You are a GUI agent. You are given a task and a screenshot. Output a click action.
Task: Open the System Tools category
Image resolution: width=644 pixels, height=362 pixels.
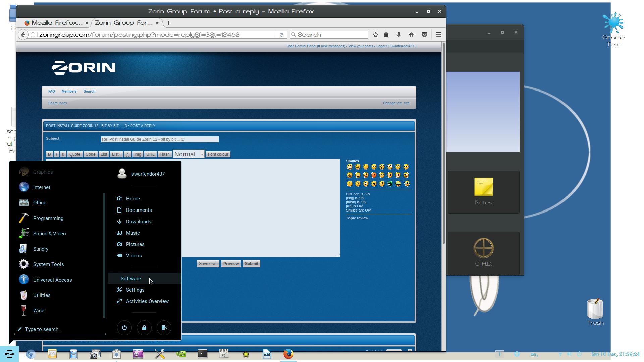[x=48, y=264]
